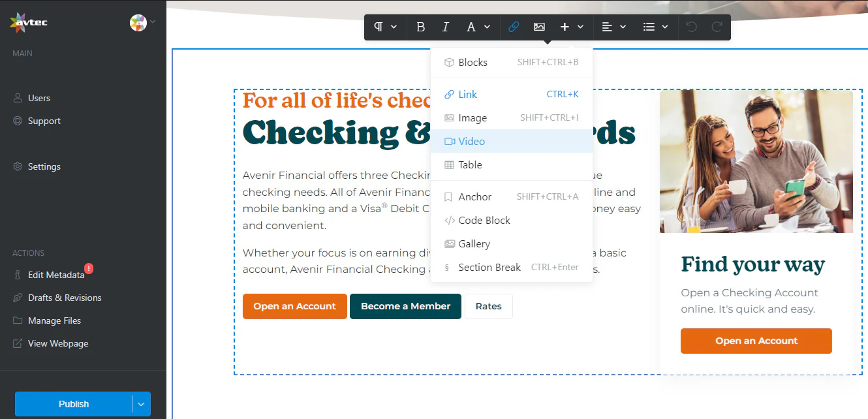
Task: Choose Table from the insert menu
Action: tap(512, 165)
